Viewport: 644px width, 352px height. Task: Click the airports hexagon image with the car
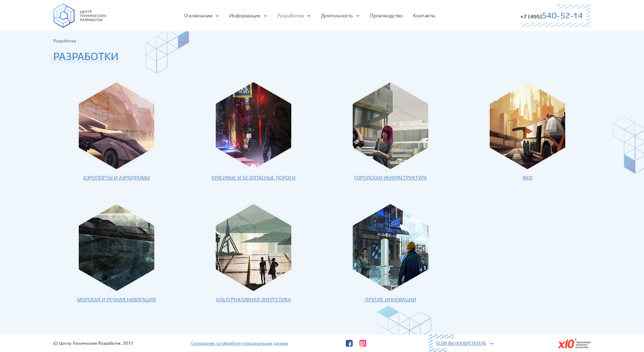(x=117, y=126)
